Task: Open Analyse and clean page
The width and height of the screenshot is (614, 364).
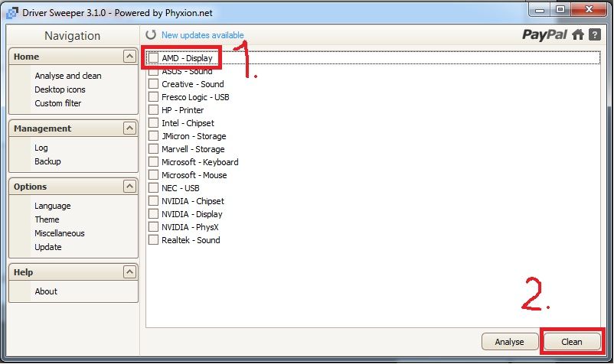Action: coord(67,76)
